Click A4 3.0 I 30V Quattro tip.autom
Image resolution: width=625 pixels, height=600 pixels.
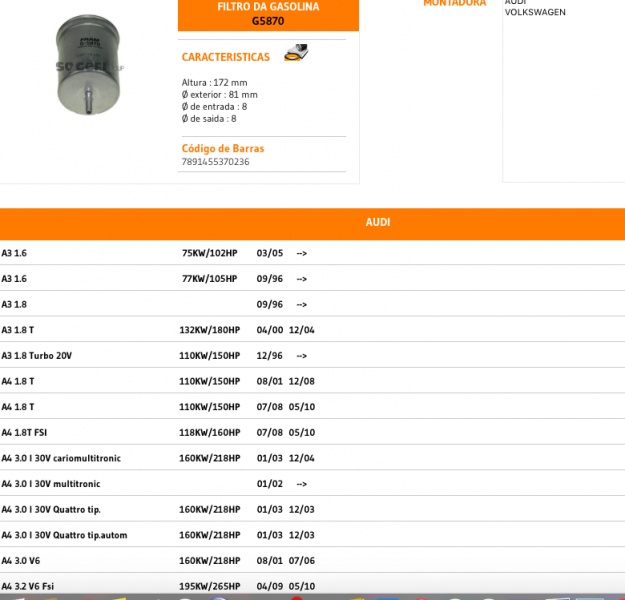coord(65,535)
